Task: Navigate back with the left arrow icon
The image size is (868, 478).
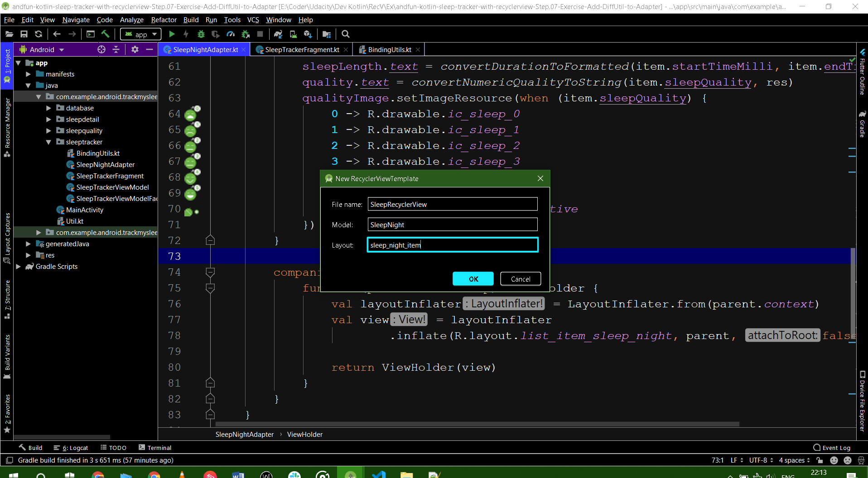Action: (x=57, y=34)
